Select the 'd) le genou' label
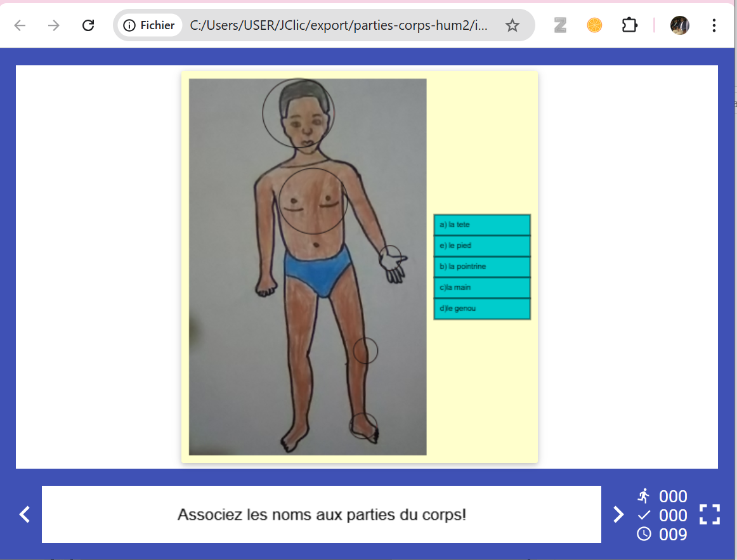 coord(482,308)
